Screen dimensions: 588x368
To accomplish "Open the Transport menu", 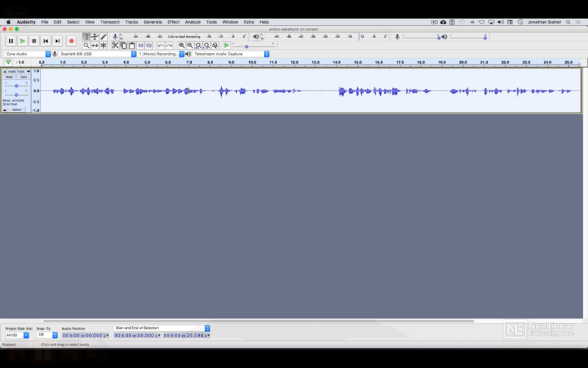I will tap(110, 22).
